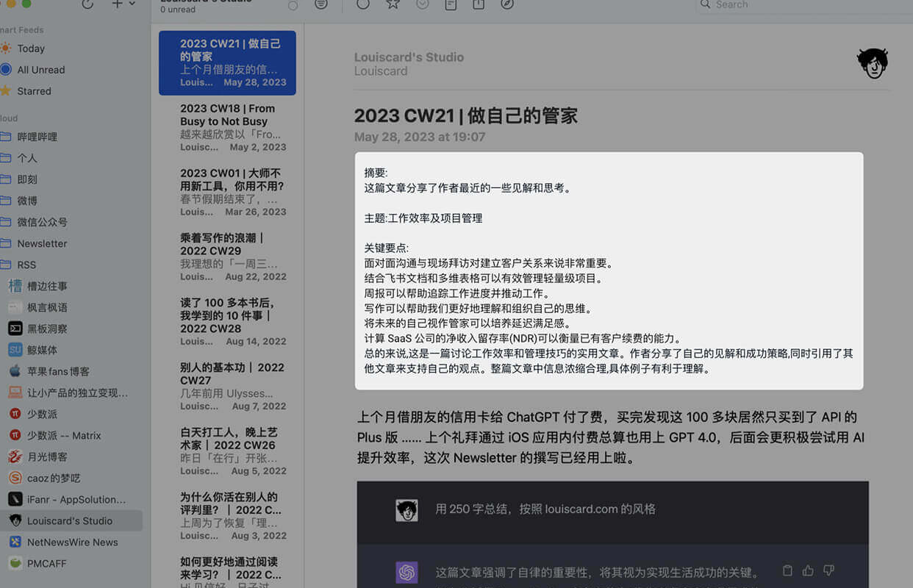Open the Starred smart feed
The image size is (913, 588).
click(34, 91)
